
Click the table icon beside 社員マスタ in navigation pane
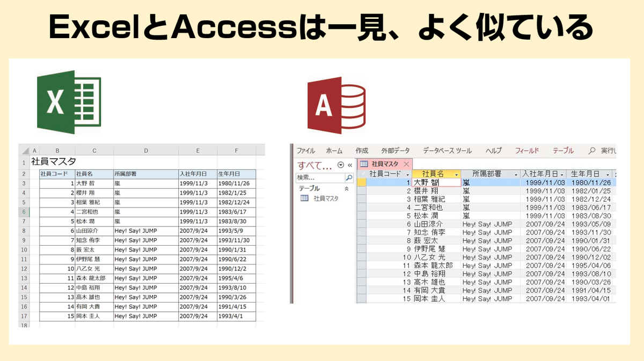pyautogui.click(x=304, y=198)
